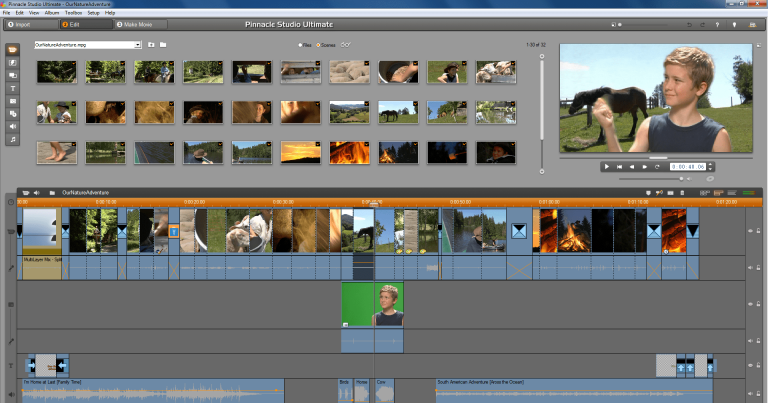Go to beginning of preview
Screen dimensions: 768x403
[x=620, y=167]
